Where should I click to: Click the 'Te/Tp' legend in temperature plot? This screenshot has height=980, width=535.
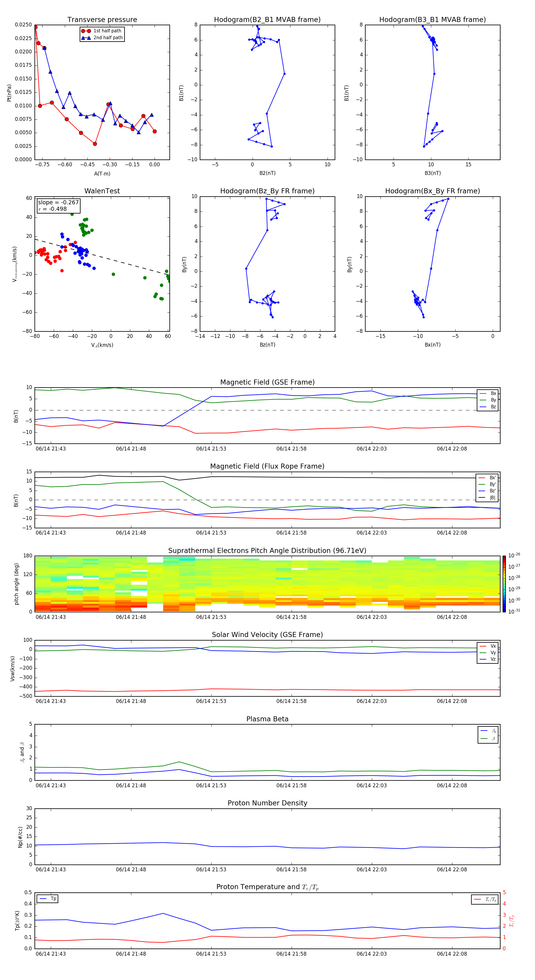tap(485, 899)
